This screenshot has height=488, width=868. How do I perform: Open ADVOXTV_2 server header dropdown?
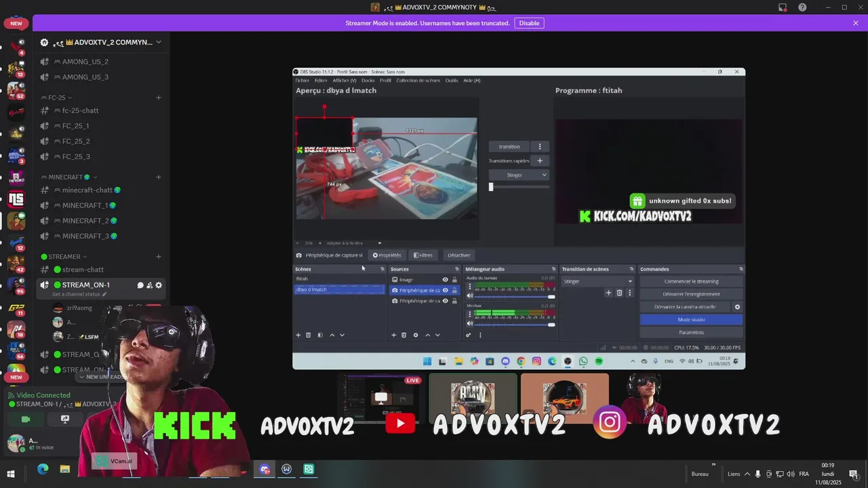tap(101, 42)
